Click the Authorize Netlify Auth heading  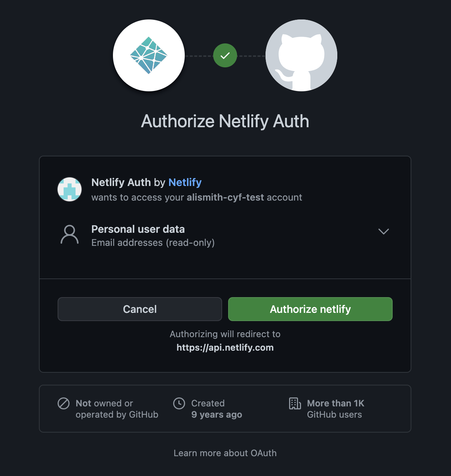coord(225,121)
